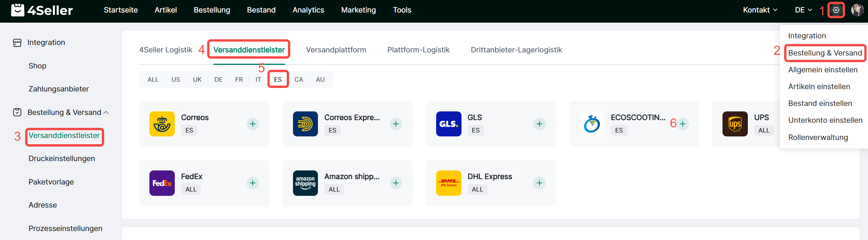Add GLS carrier using its plus icon
Viewport: 868px width, 240px height.
click(x=539, y=124)
